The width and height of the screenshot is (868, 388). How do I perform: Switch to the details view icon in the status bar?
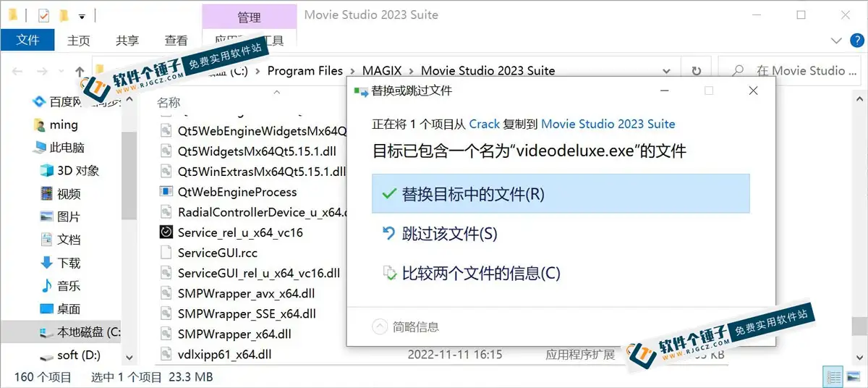coord(834,376)
